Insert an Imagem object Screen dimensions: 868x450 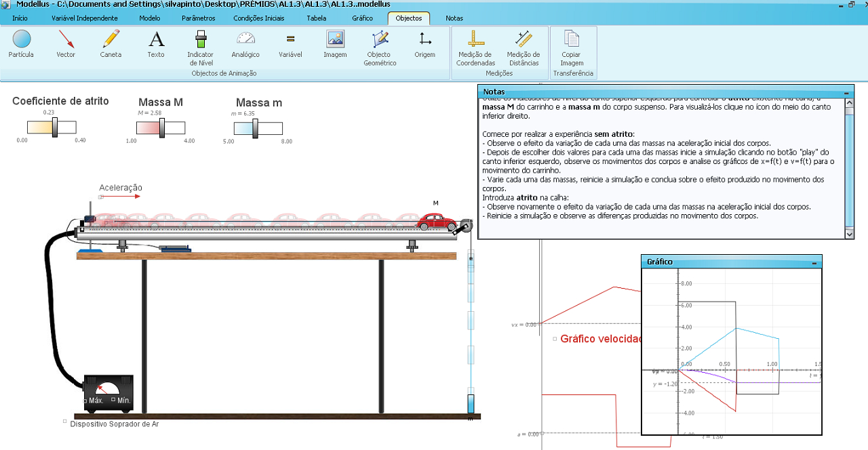(335, 44)
